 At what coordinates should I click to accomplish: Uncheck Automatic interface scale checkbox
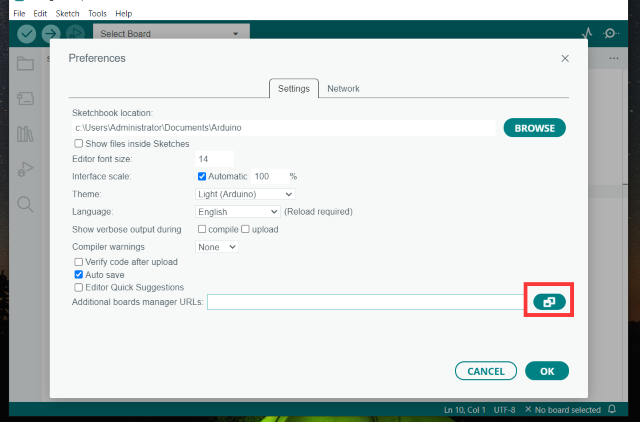click(202, 176)
